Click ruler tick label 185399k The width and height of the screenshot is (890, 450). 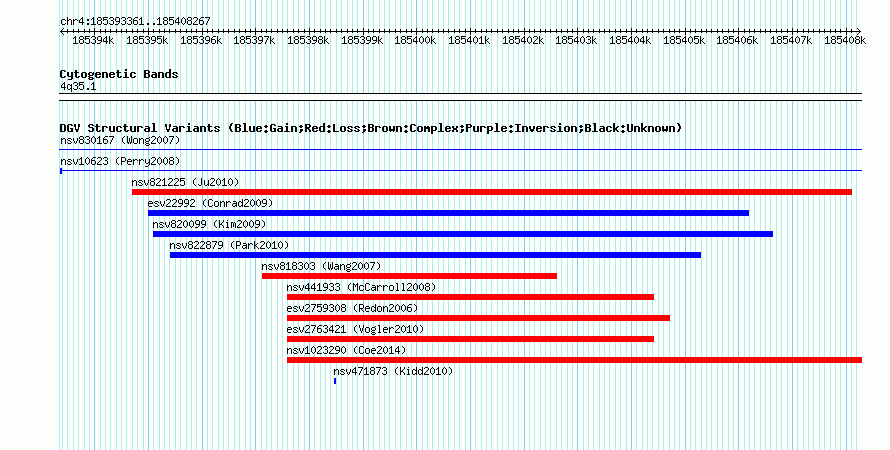pyautogui.click(x=362, y=41)
